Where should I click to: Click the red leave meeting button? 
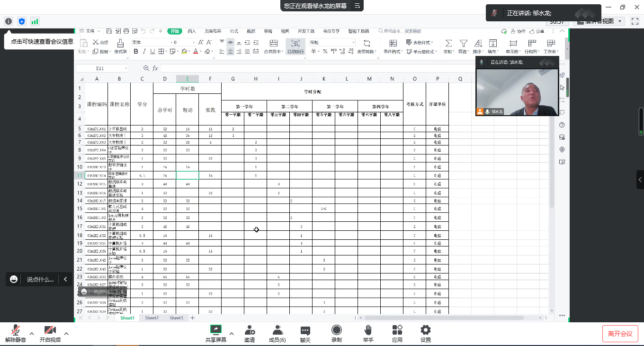point(620,334)
